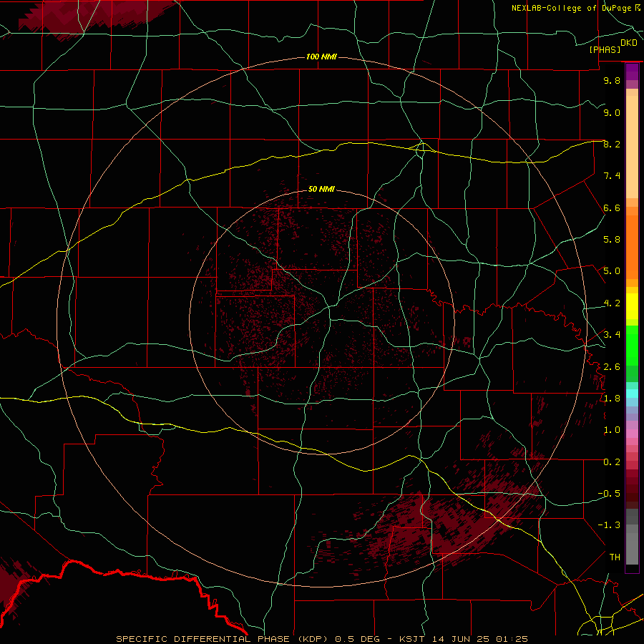Pick the bright yellow band of the color bar
The width and height of the screenshot is (644, 644).
(632, 306)
